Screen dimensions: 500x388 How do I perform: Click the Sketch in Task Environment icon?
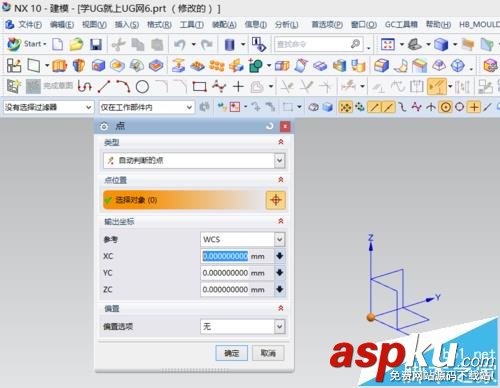tap(14, 87)
